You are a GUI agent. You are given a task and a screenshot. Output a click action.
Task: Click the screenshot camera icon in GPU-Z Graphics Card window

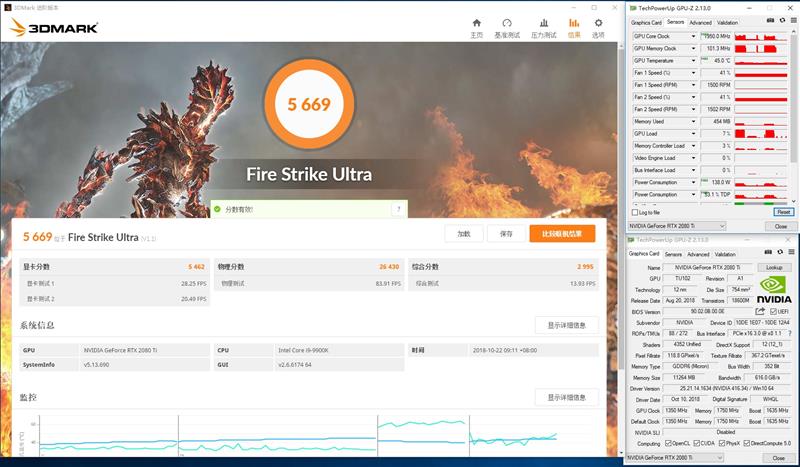tap(768, 252)
